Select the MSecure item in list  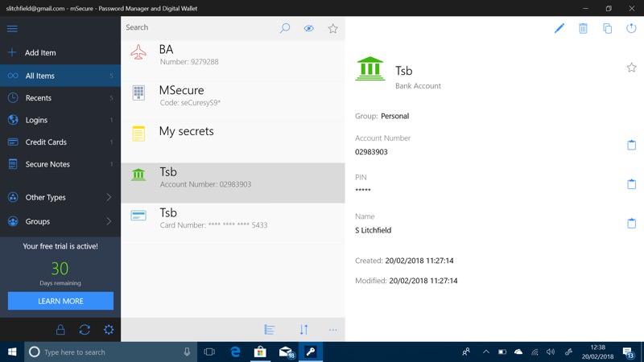pos(233,101)
